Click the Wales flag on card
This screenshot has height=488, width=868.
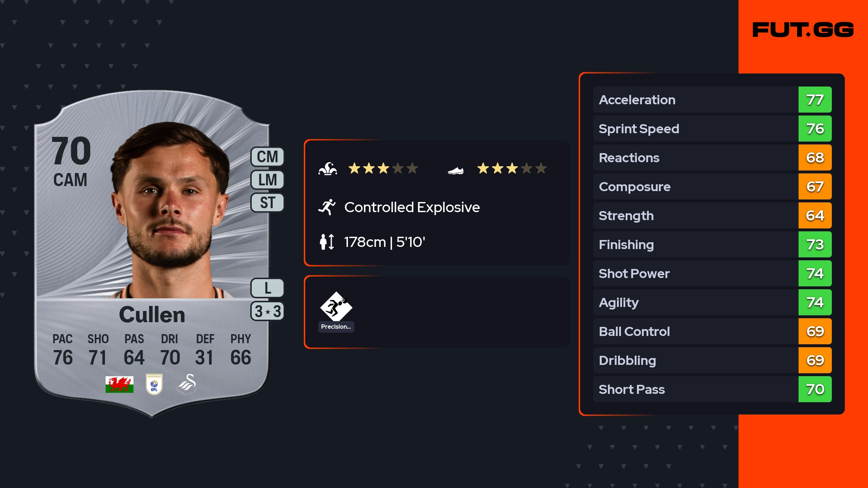coord(119,384)
